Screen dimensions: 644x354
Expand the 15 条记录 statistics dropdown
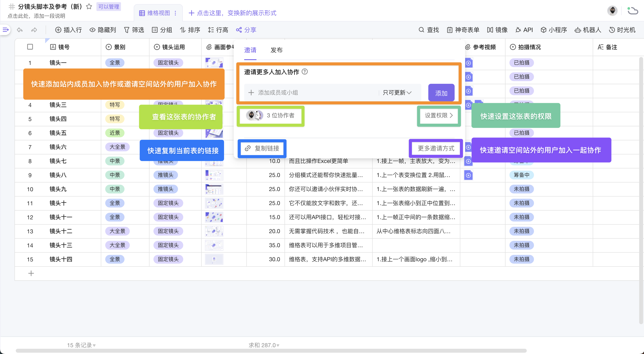(x=81, y=345)
